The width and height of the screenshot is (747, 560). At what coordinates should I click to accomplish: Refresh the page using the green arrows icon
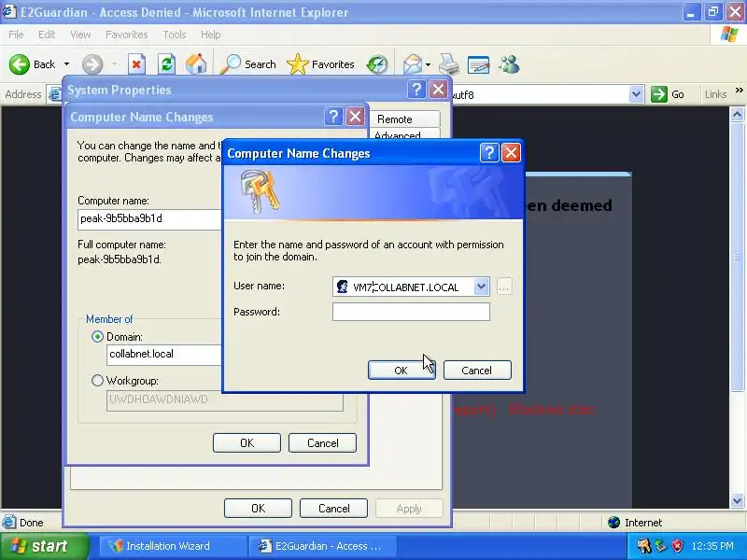click(167, 64)
